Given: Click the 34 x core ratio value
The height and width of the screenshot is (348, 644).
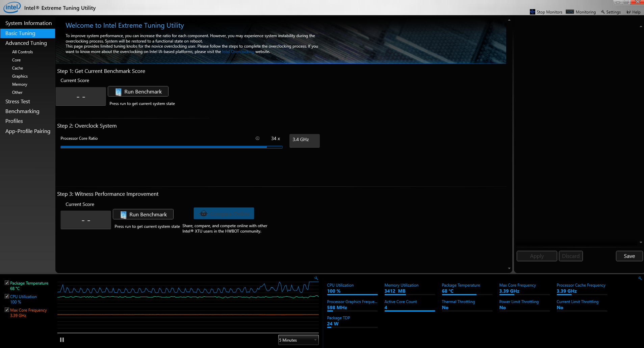Looking at the screenshot, I should 276,139.
